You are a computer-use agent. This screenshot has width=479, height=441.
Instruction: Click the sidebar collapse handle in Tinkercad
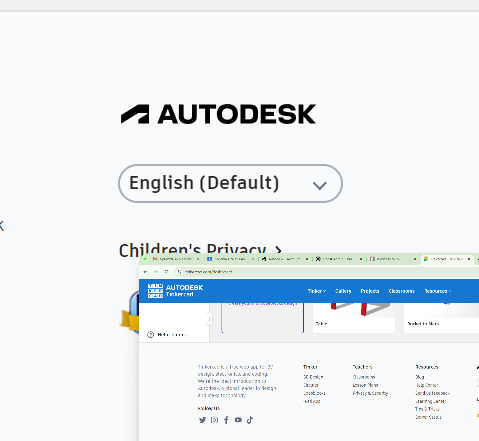[x=209, y=319]
